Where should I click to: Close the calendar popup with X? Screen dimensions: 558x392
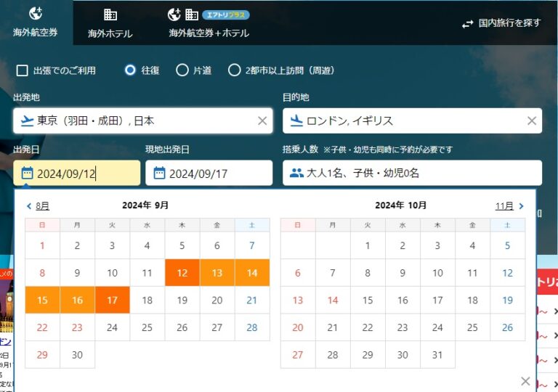[525, 381]
